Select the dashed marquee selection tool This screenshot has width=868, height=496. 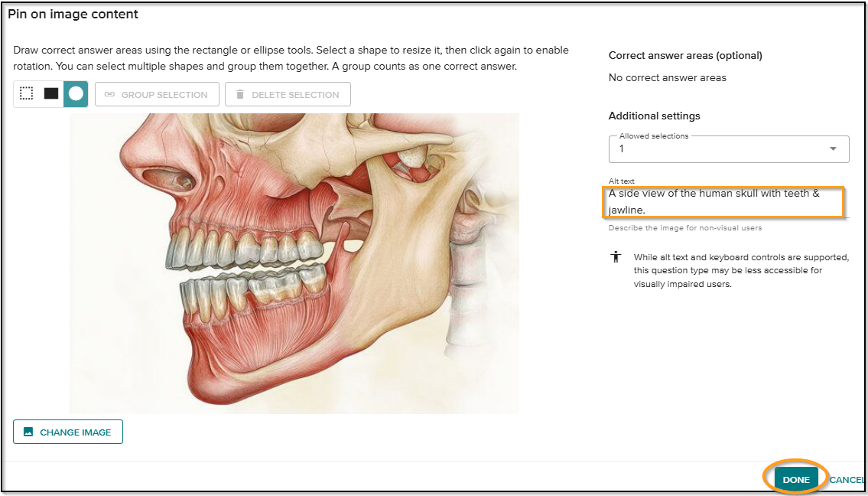[26, 93]
